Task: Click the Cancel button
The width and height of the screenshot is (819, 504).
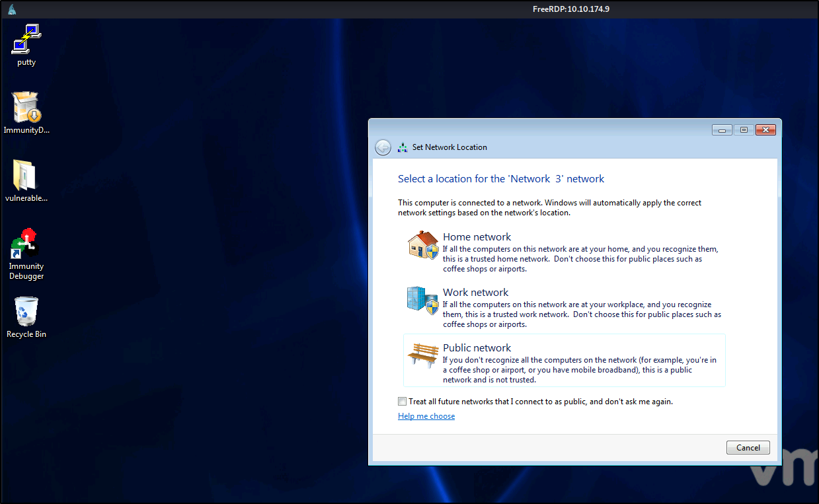Action: (x=748, y=447)
